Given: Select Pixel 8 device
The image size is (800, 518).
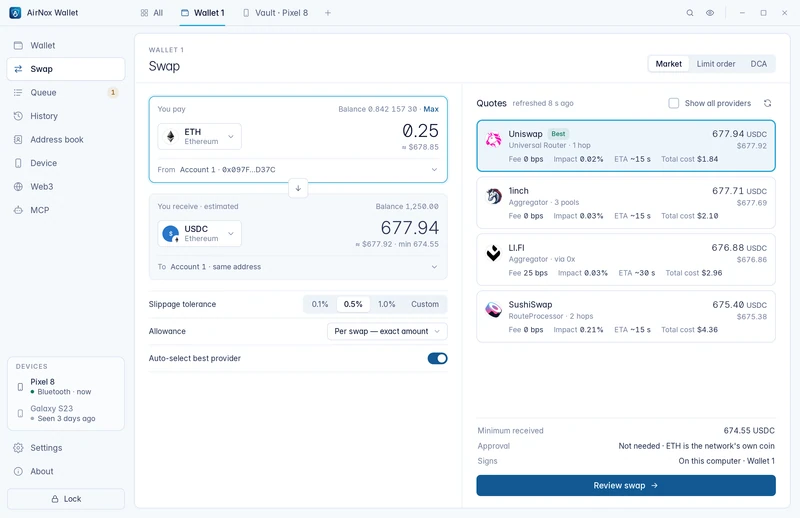Looking at the screenshot, I should [x=66, y=386].
